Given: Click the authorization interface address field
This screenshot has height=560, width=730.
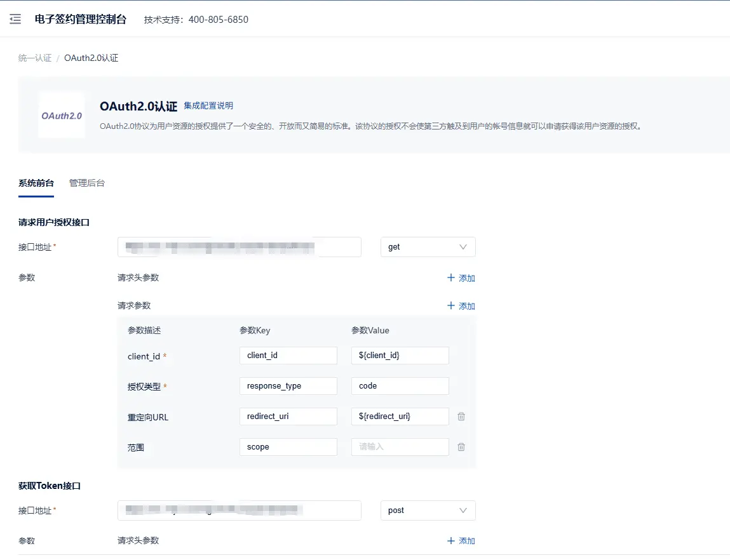Looking at the screenshot, I should (x=239, y=247).
